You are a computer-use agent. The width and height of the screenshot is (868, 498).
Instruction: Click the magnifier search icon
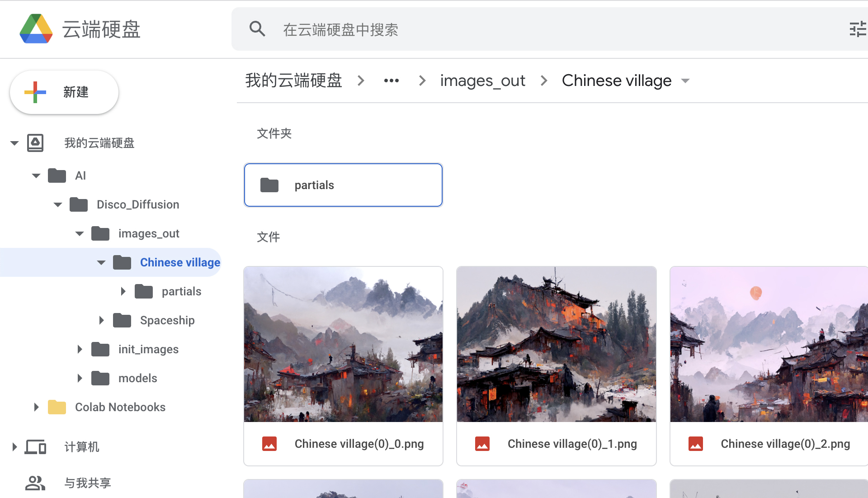257,29
